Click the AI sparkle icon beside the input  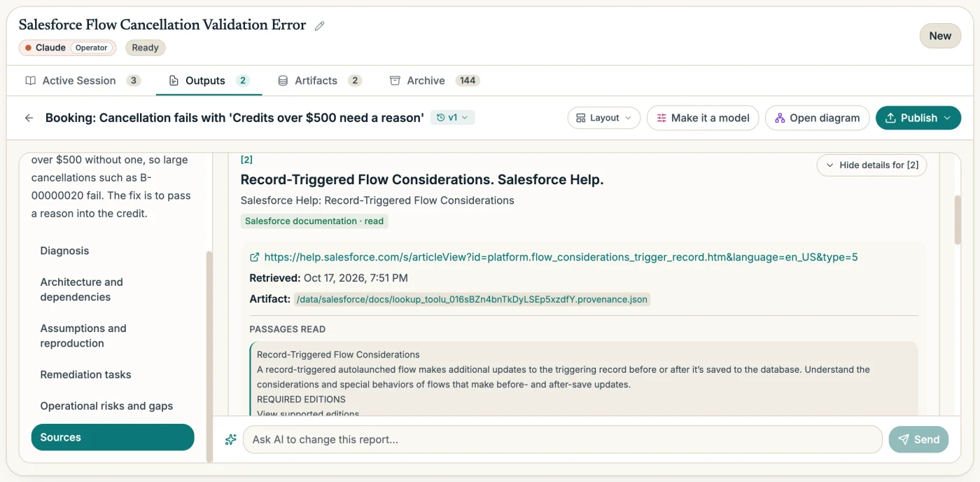point(231,439)
